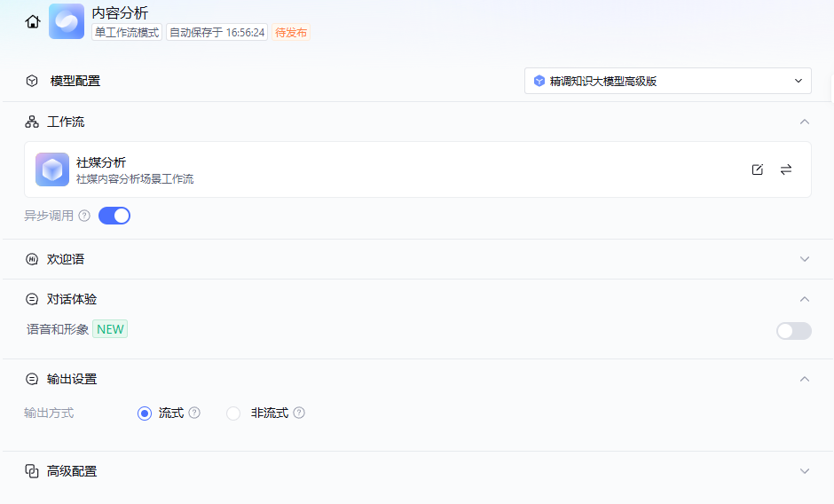Edit the 社媒分析 workflow
834x504 pixels.
(x=758, y=169)
